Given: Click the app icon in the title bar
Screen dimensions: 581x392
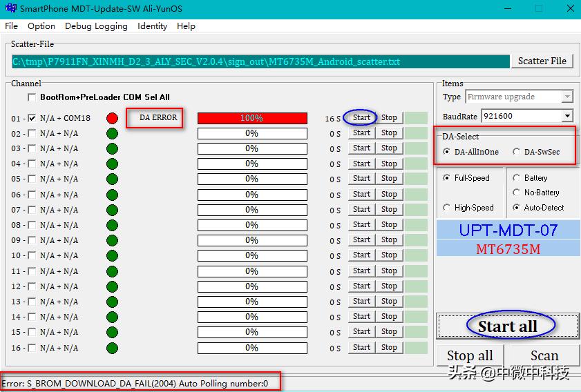Looking at the screenshot, I should point(10,8).
